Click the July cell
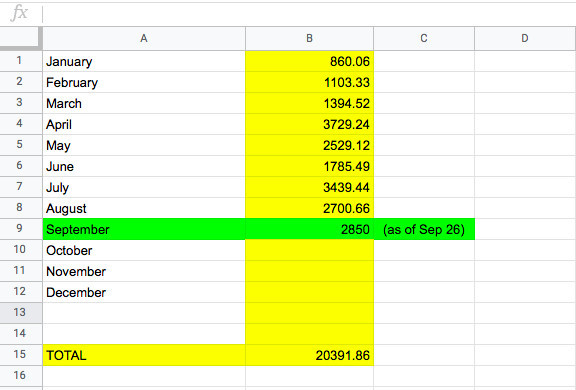The image size is (576, 390). 144,187
